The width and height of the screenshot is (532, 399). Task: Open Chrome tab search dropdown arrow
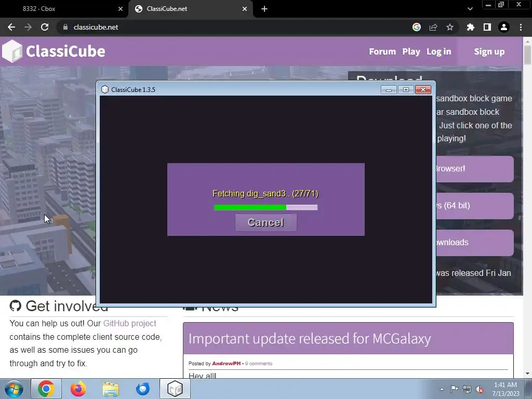470,9
